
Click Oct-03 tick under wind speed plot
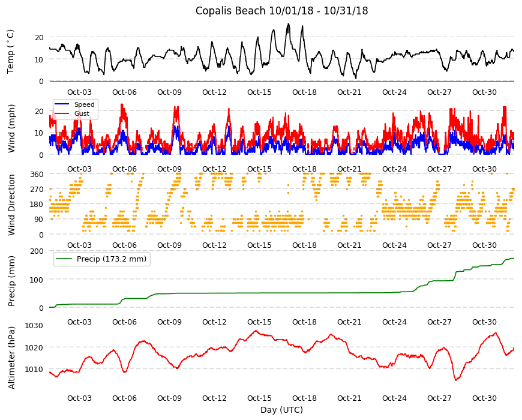pos(79,169)
